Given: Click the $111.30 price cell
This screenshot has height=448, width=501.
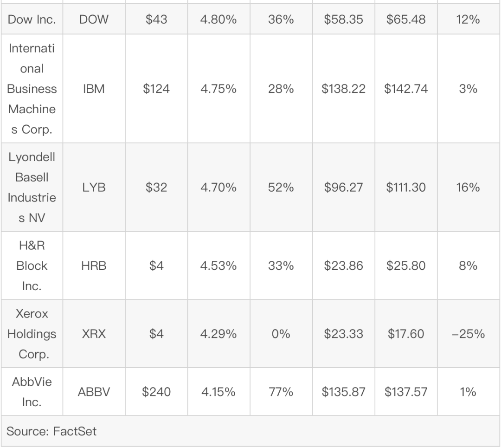Looking at the screenshot, I should tap(406, 188).
